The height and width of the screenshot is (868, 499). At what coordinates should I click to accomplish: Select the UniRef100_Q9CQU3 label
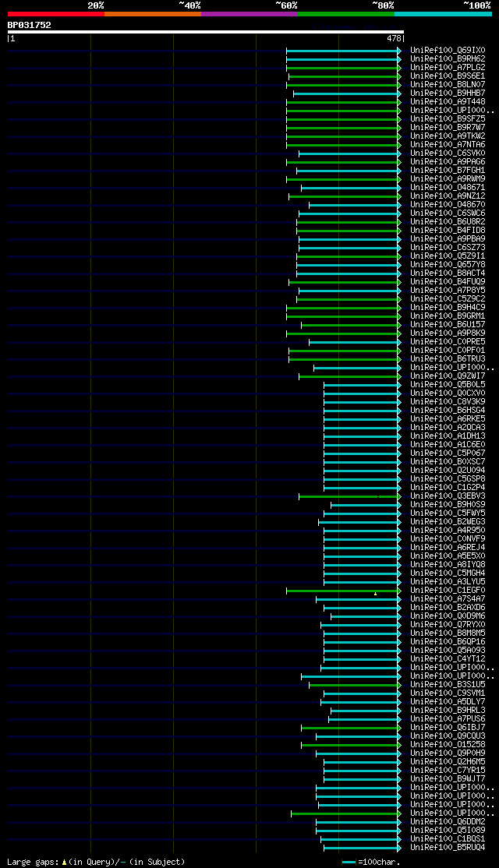448,736
